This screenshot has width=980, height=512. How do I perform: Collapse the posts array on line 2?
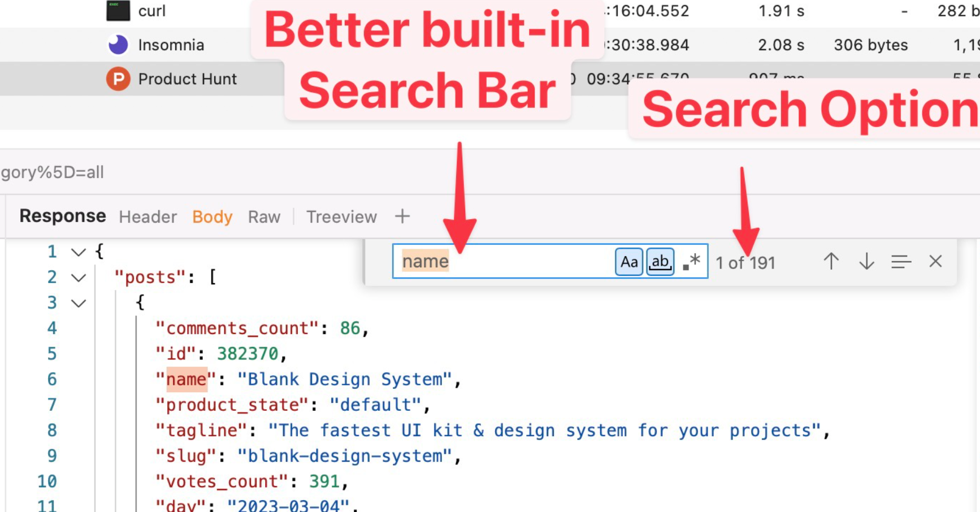(x=79, y=277)
